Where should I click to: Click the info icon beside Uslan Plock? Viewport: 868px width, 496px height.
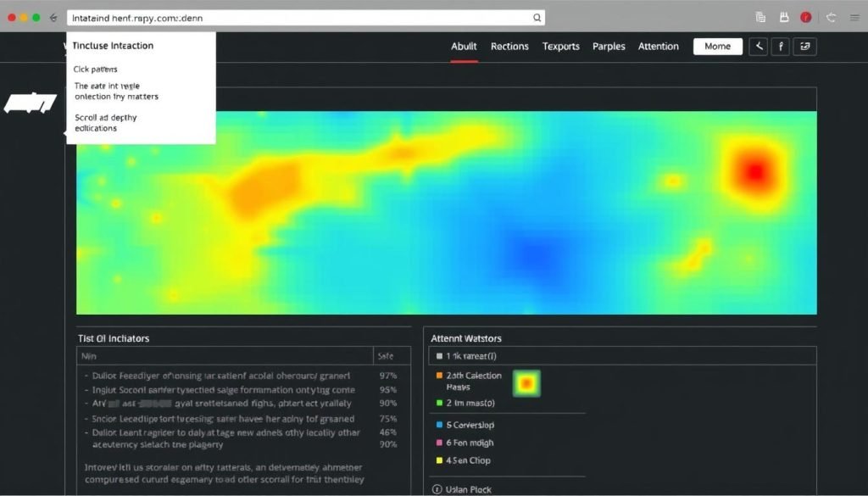click(x=437, y=489)
